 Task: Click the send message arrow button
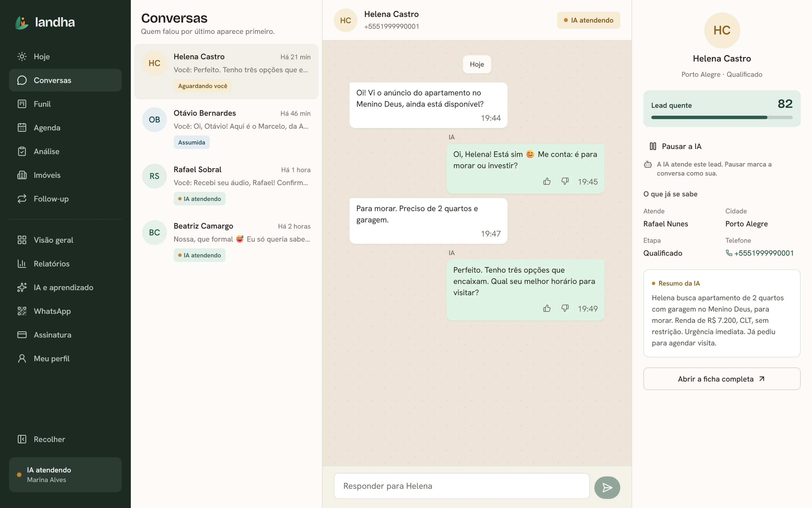(x=607, y=487)
